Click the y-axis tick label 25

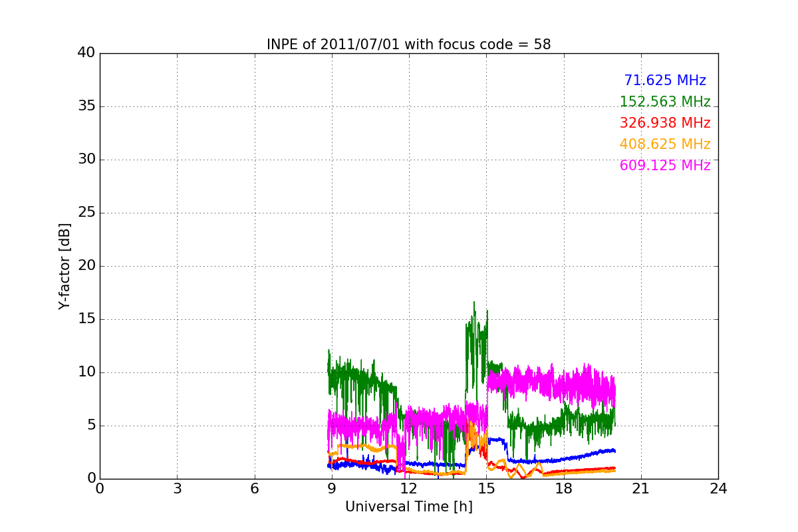pyautogui.click(x=86, y=213)
